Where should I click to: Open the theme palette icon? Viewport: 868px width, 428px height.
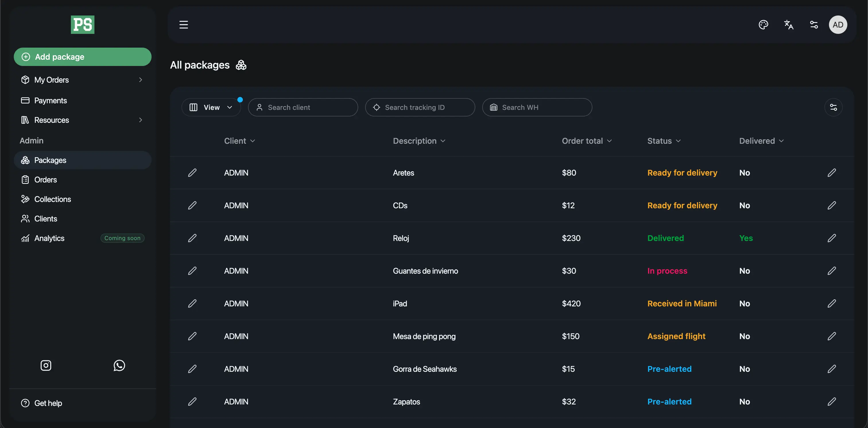[763, 25]
